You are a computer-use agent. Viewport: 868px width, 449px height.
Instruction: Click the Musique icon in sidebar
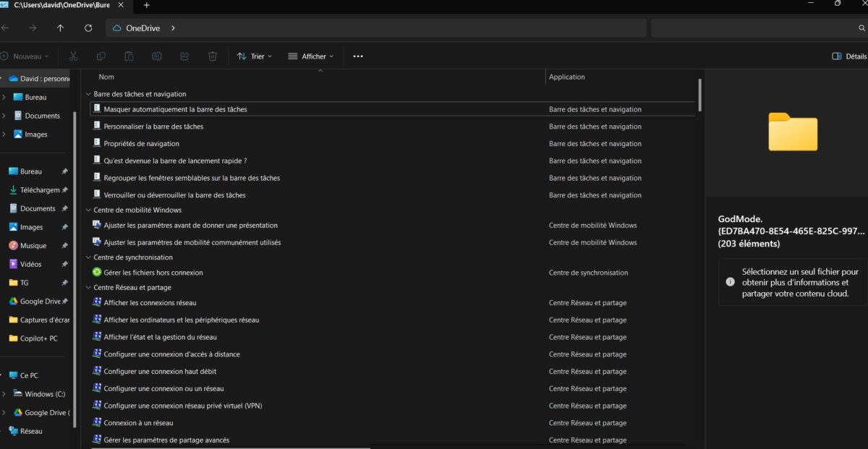coord(14,246)
